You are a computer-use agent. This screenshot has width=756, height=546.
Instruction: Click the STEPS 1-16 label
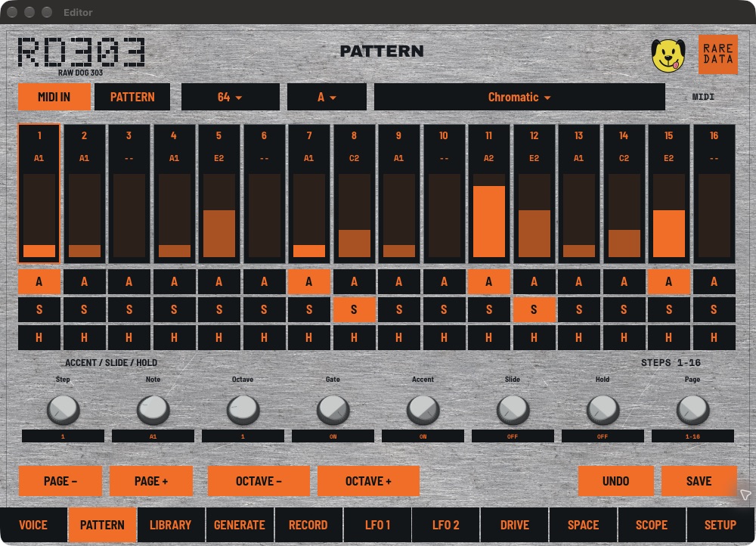[671, 363]
